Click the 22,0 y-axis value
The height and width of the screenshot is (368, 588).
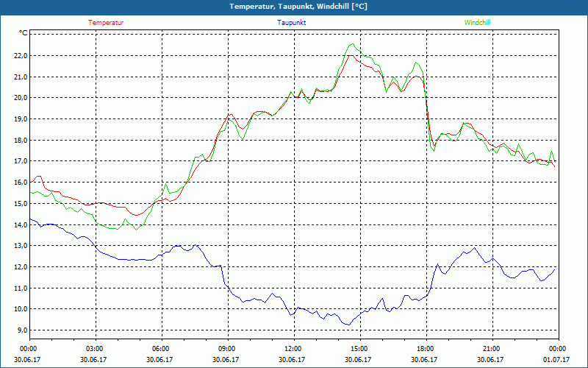tap(21, 56)
